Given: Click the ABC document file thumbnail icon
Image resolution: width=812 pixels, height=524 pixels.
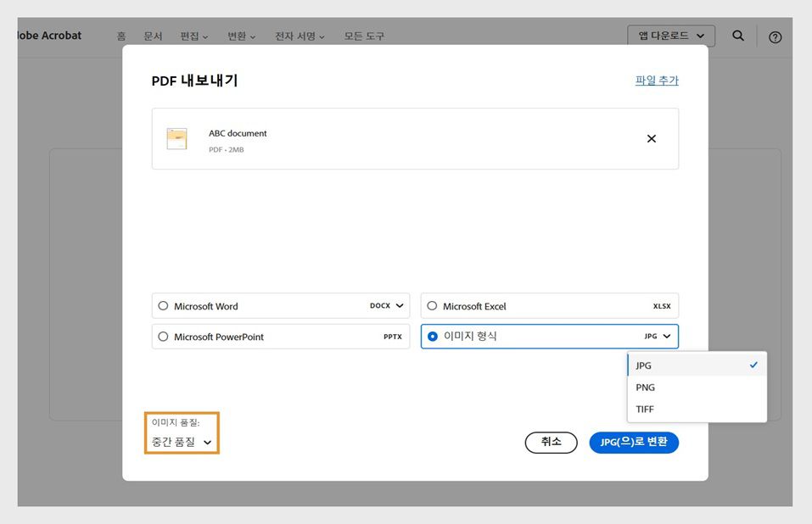Looking at the screenshot, I should point(176,138).
